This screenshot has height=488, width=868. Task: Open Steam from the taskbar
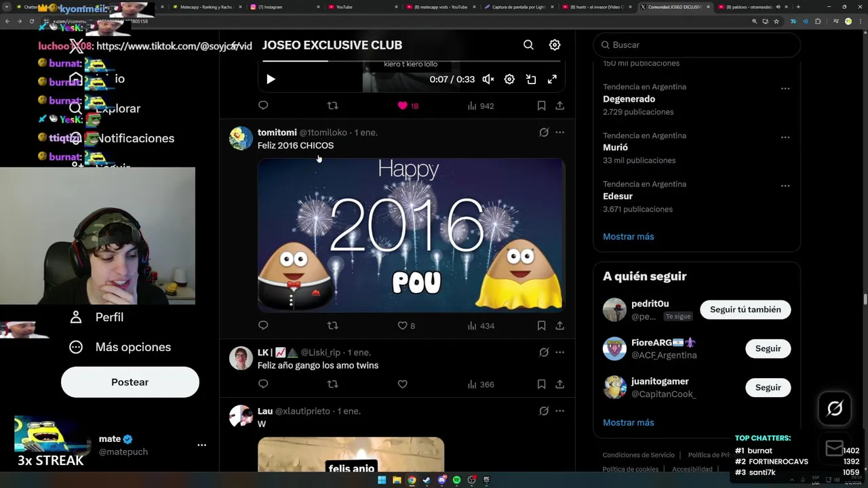427,480
